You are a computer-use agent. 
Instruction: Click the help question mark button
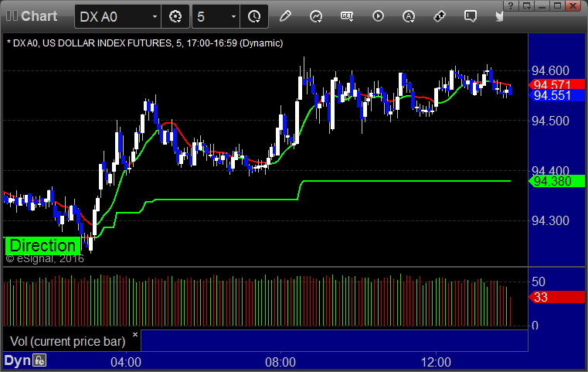[x=511, y=5]
